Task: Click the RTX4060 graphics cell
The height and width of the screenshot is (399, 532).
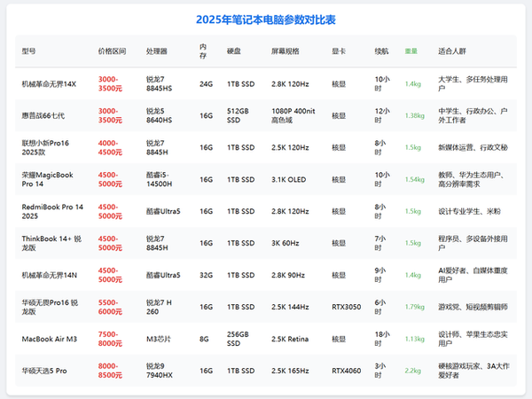Action: [346, 371]
